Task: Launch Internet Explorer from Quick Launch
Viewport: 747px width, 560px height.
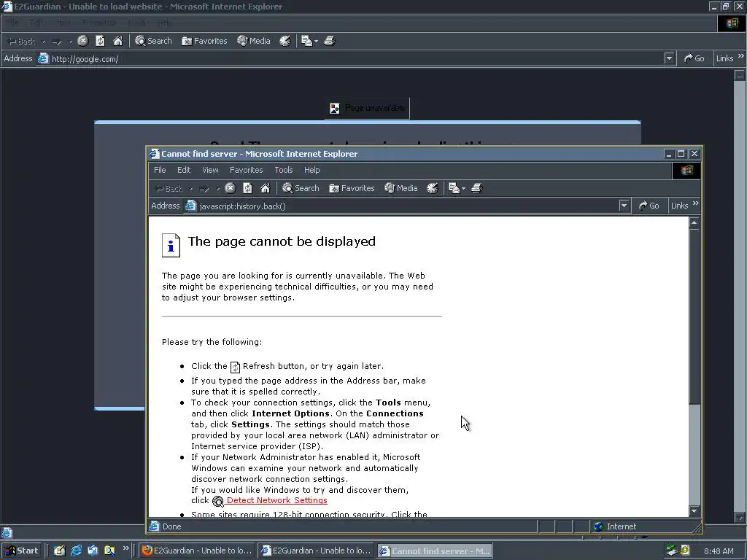Action: pos(76,551)
